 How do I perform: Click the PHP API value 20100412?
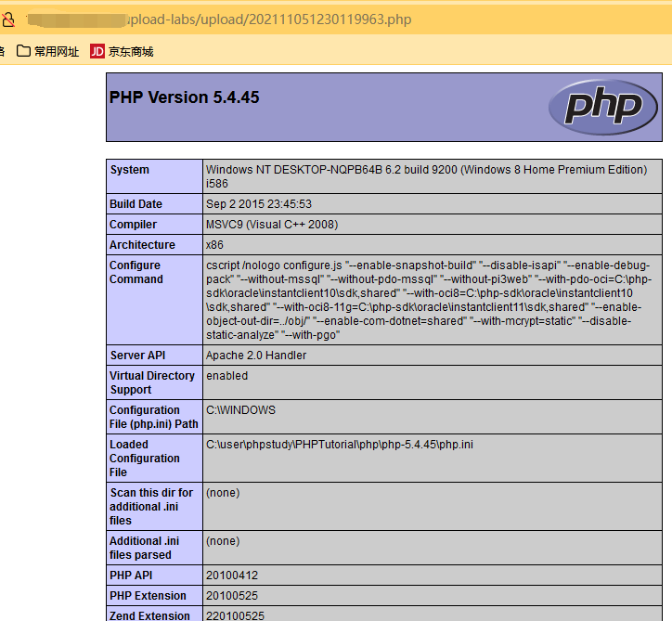(233, 576)
